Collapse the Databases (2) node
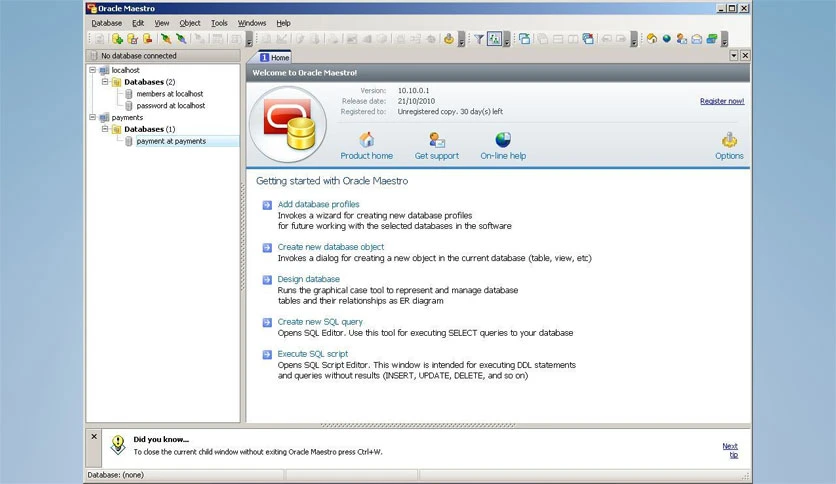Screen dimensions: 836x484 pos(105,82)
